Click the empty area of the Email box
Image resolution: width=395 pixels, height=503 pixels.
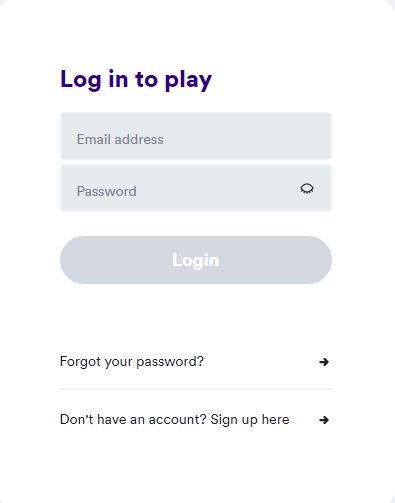point(247,136)
